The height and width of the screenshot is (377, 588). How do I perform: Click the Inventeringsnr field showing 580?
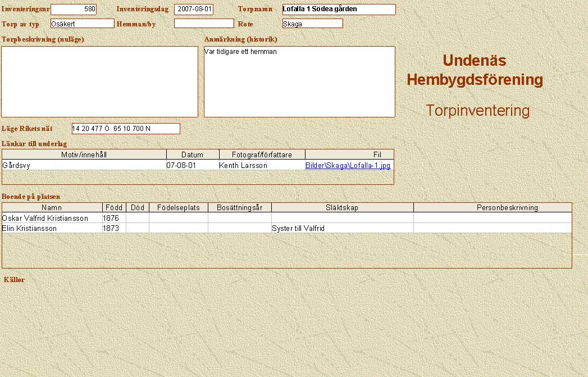point(74,10)
